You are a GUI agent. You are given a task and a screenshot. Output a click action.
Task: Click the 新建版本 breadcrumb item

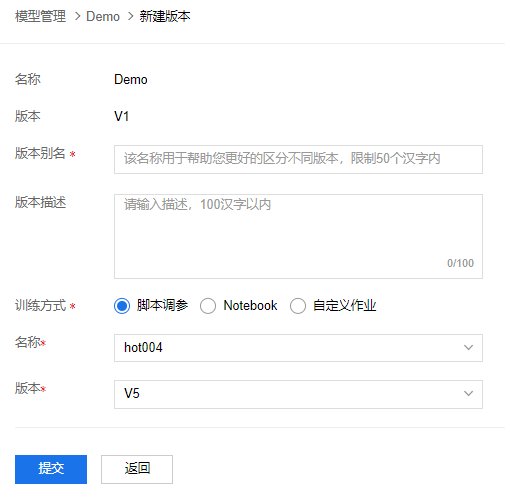click(165, 16)
